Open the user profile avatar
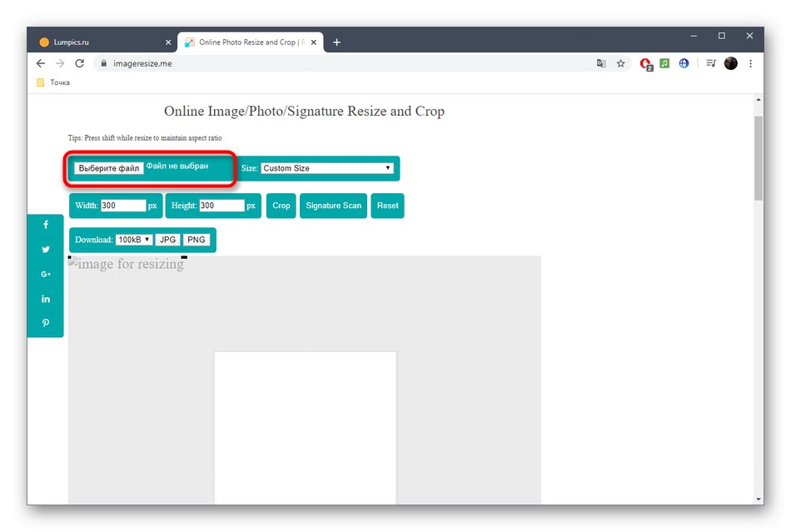Screen dimensions: 791x532 730,63
